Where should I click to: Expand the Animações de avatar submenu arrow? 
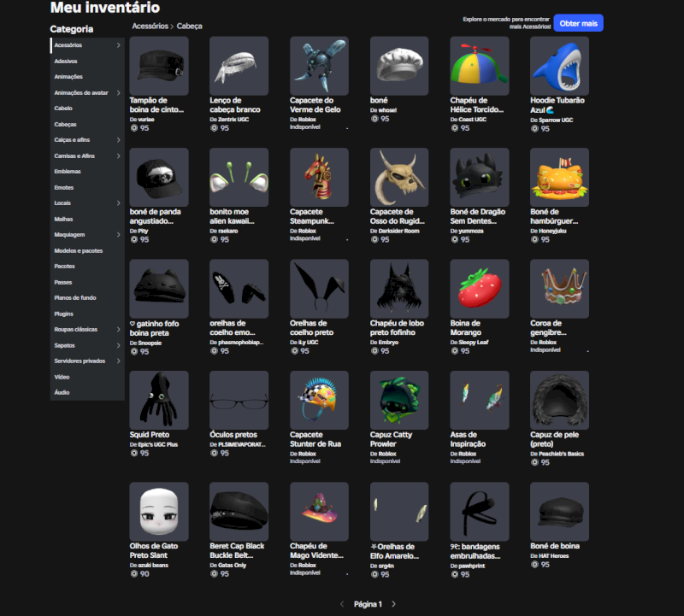pyautogui.click(x=118, y=92)
